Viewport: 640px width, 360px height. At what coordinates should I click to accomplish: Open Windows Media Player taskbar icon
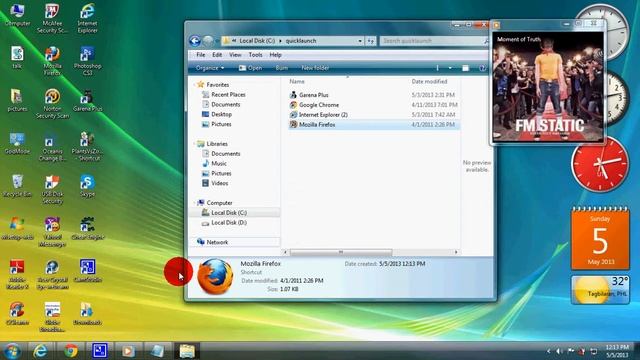pos(128,351)
